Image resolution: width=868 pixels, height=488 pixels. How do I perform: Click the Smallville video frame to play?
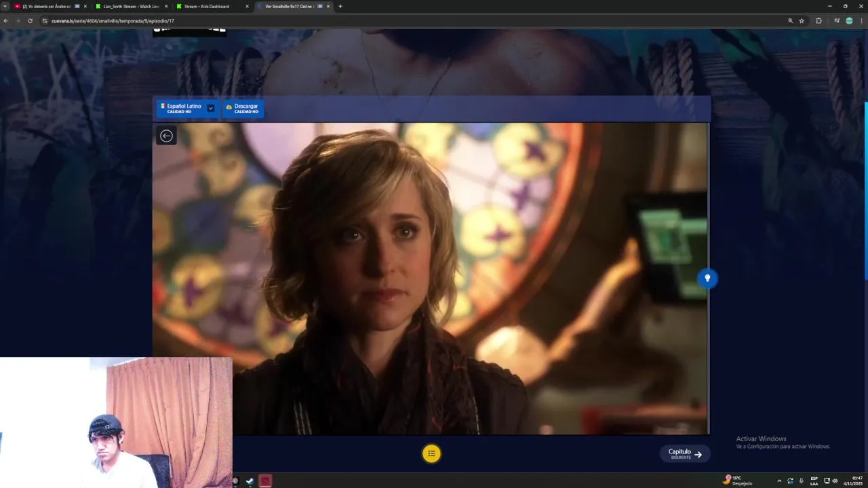pos(430,278)
